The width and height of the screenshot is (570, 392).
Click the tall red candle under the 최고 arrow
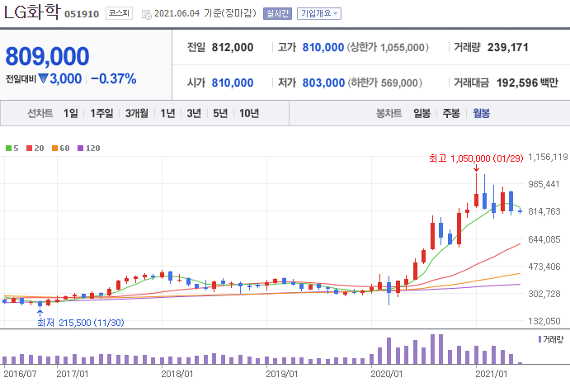coord(476,191)
